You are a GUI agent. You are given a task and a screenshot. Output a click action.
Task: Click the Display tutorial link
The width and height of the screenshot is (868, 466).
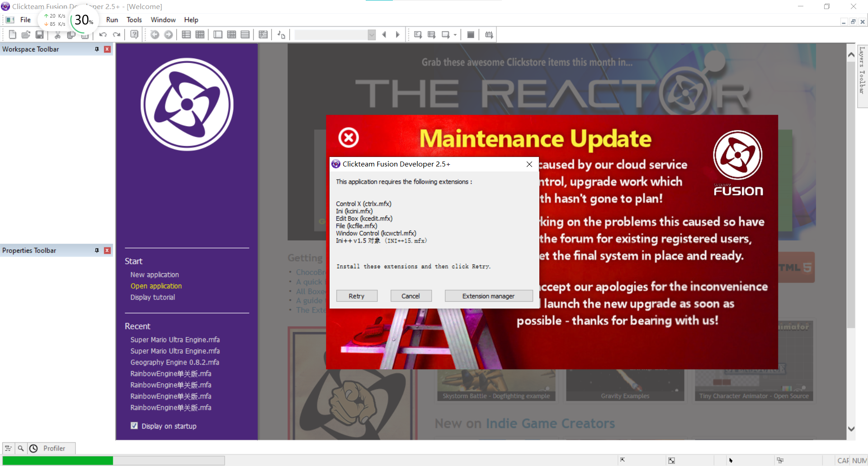[x=153, y=297]
